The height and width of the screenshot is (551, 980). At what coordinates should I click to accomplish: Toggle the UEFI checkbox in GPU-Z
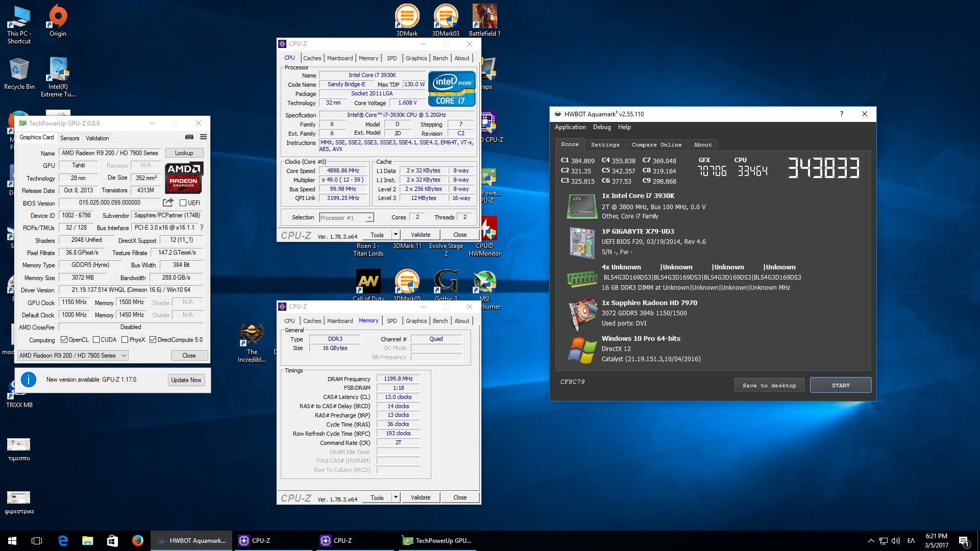(x=183, y=203)
